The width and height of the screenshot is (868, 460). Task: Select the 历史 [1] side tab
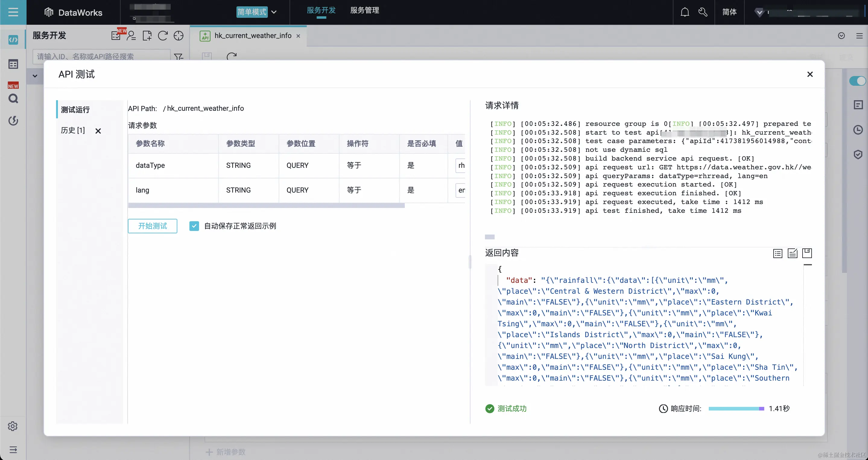(x=73, y=130)
